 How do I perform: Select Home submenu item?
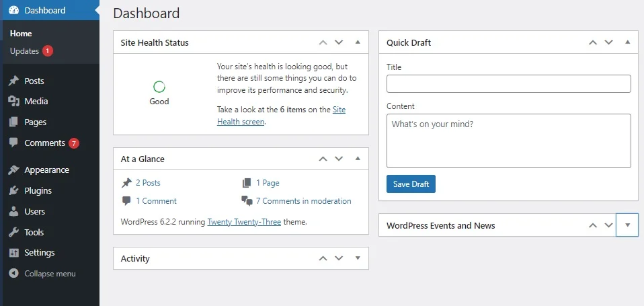(21, 34)
